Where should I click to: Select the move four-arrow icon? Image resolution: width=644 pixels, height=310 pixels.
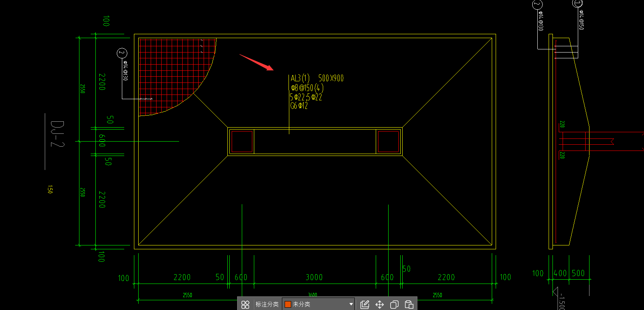[x=380, y=305]
